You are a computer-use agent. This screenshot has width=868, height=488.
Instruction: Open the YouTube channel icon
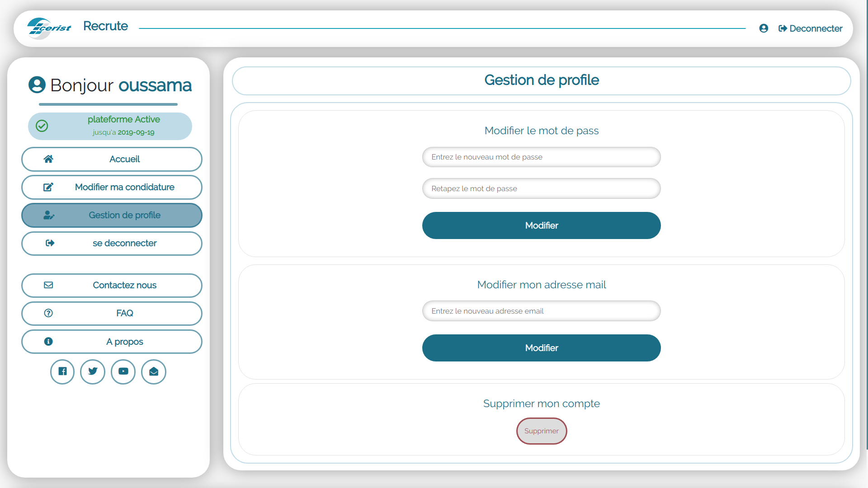[123, 371]
